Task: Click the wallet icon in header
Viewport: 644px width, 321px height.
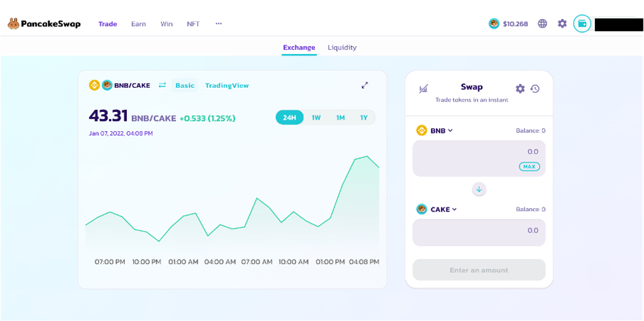Action: click(582, 24)
